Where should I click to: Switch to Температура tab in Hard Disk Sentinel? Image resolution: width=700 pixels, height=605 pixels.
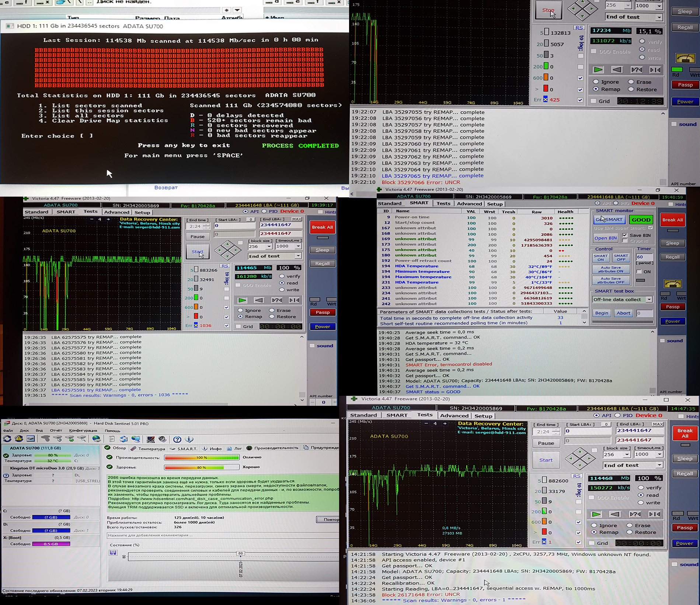tap(148, 449)
